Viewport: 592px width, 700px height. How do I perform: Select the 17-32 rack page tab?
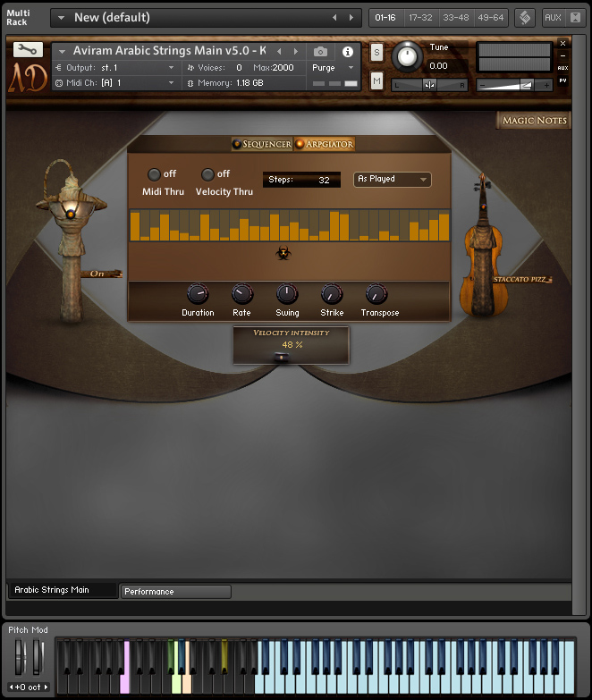coord(420,18)
